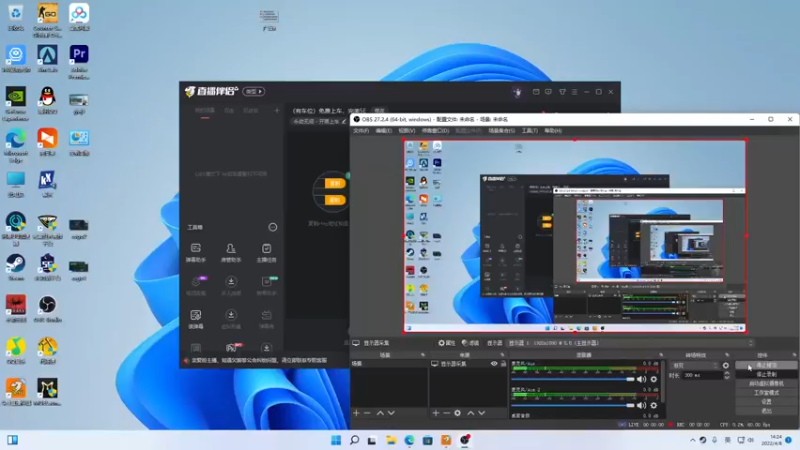Click the CS:GO desktop shortcut
The width and height of the screenshot is (800, 450).
click(x=47, y=20)
